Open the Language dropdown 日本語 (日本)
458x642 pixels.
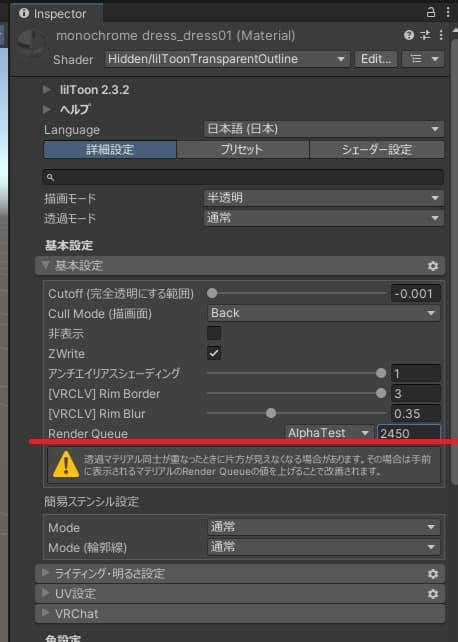click(323, 129)
